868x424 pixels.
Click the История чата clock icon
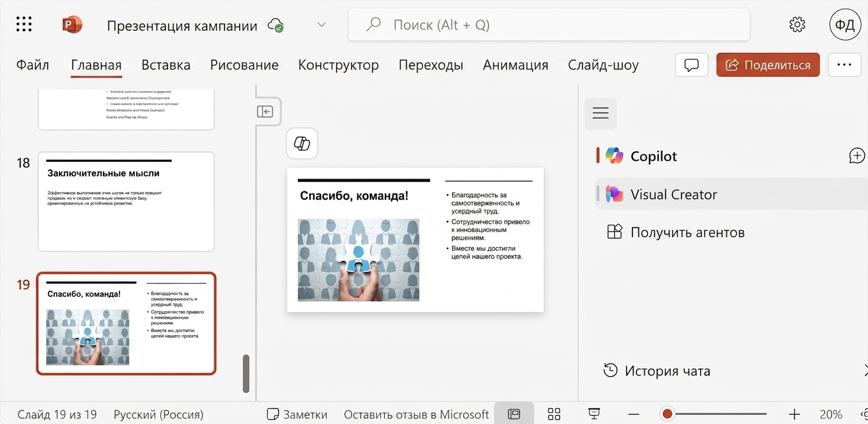[611, 370]
